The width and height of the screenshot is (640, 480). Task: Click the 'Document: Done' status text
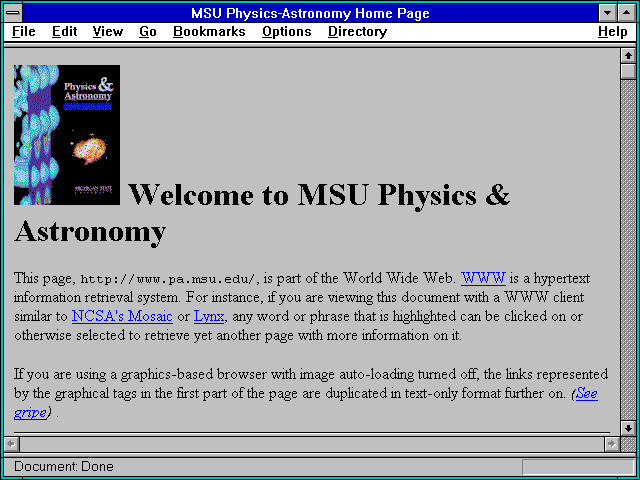(x=64, y=467)
